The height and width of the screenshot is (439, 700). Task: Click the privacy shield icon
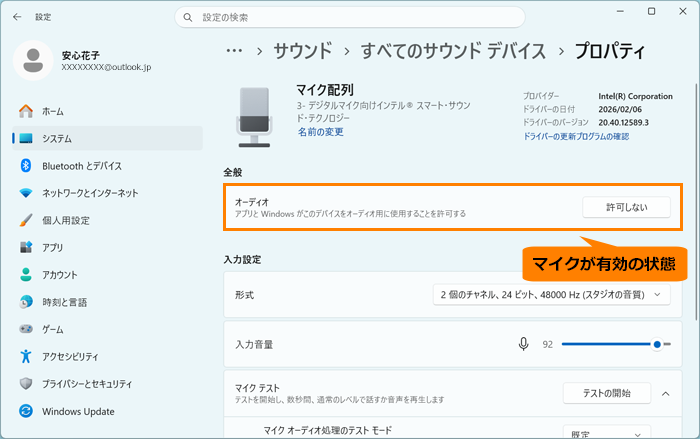click(x=26, y=384)
